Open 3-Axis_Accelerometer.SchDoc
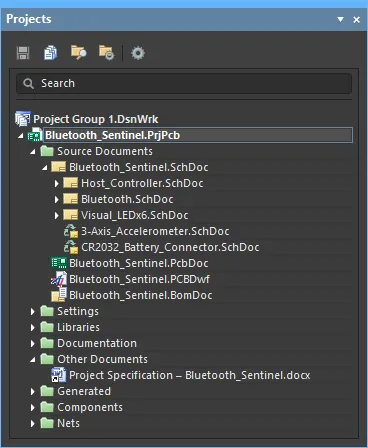368x448 pixels. [x=155, y=231]
